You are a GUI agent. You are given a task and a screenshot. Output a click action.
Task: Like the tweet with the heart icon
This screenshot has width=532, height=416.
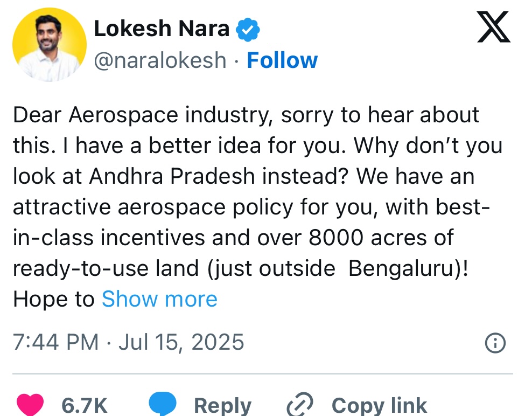click(x=30, y=405)
